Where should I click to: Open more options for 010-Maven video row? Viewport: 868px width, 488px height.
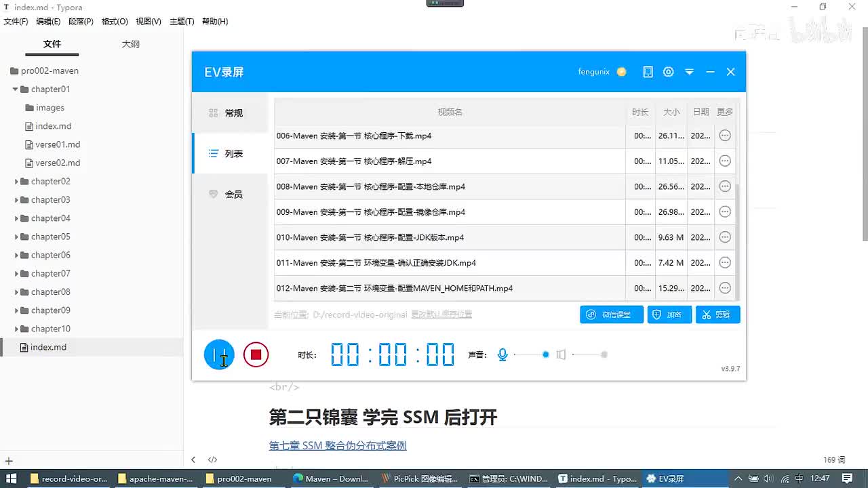click(725, 237)
